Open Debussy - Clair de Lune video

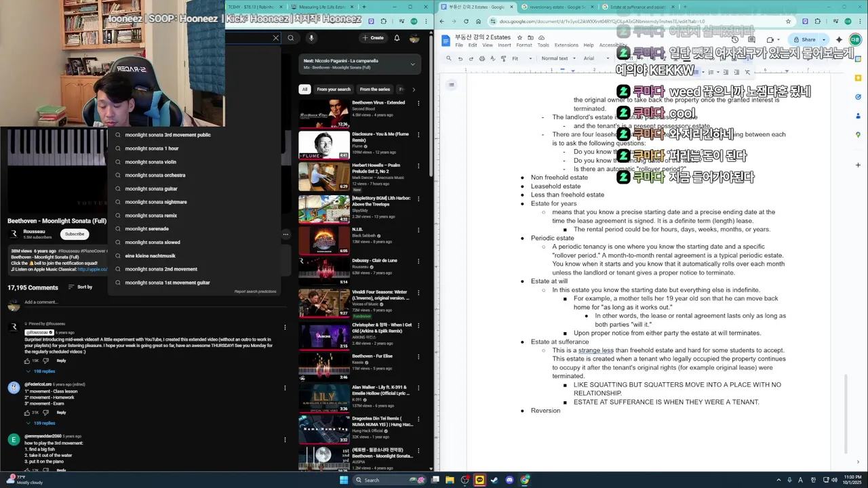pos(324,270)
